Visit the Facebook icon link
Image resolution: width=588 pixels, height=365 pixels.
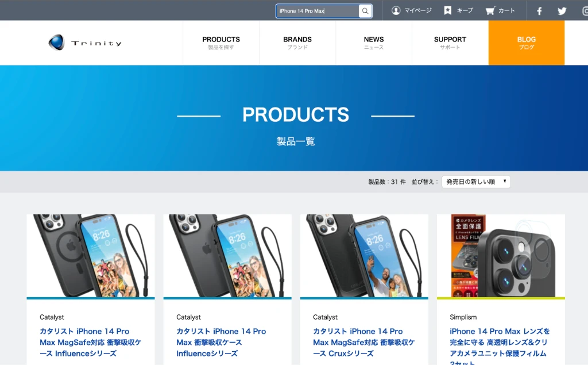[539, 11]
